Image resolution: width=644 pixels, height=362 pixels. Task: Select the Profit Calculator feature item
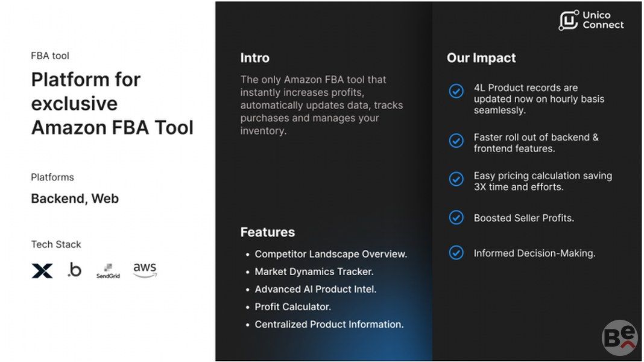tap(292, 306)
